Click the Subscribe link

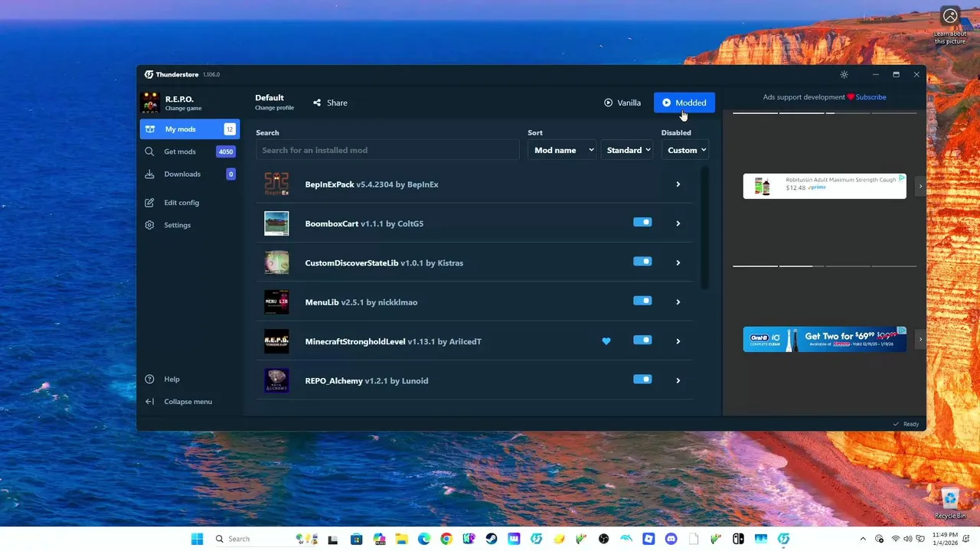pyautogui.click(x=871, y=97)
